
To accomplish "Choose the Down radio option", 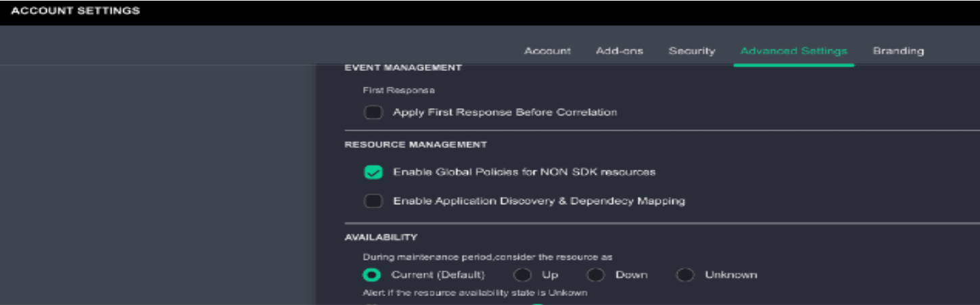I will click(595, 275).
